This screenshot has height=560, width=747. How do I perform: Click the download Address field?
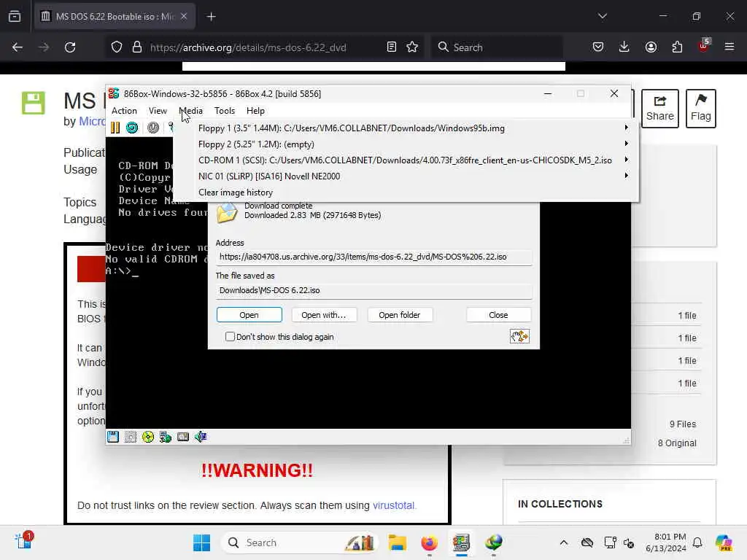pyautogui.click(x=373, y=257)
